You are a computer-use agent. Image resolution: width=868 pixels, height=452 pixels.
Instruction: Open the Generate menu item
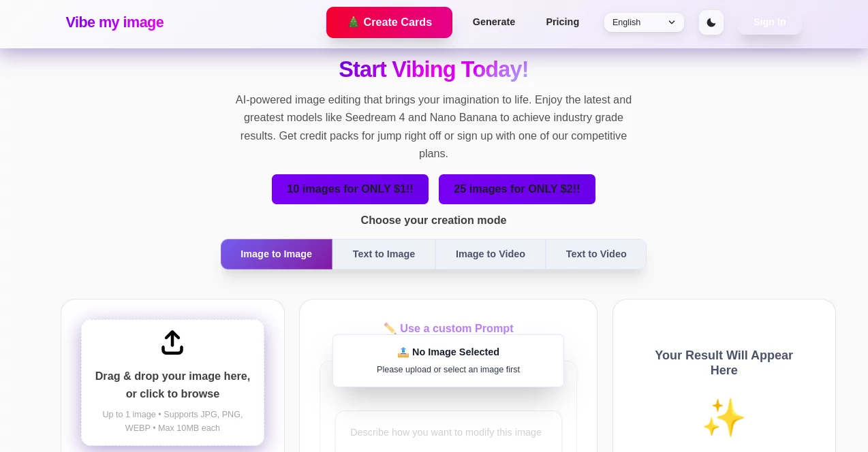point(493,22)
